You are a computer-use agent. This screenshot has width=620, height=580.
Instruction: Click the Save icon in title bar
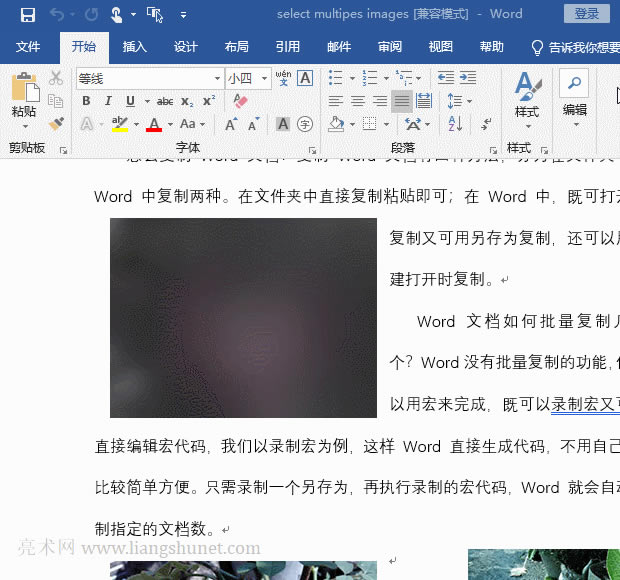pos(27,14)
